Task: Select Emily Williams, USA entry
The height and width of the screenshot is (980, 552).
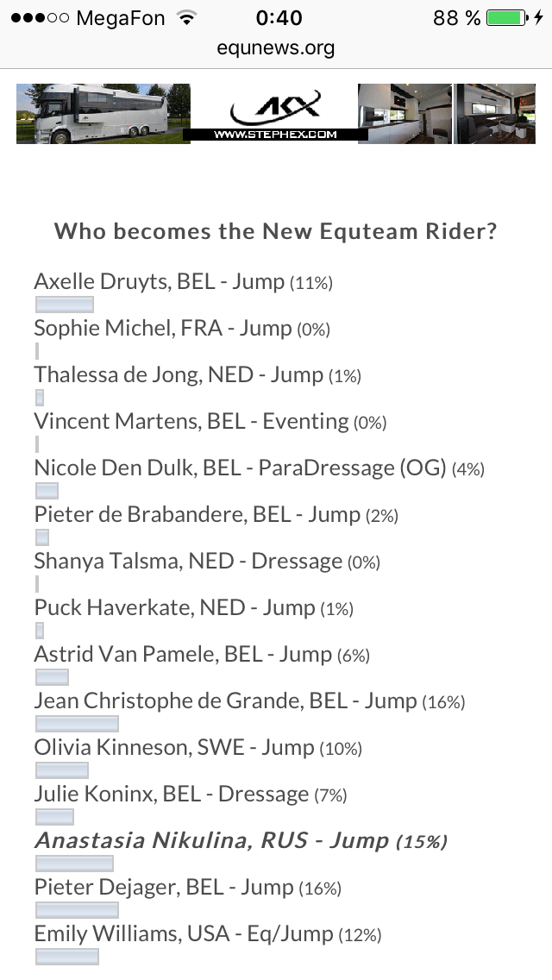Action: coord(207,934)
